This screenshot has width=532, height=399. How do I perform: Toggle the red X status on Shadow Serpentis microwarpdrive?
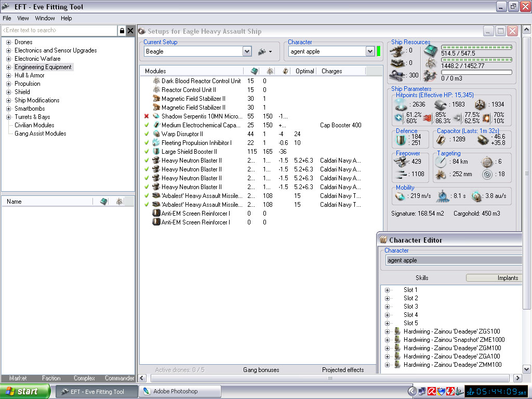pyautogui.click(x=147, y=116)
